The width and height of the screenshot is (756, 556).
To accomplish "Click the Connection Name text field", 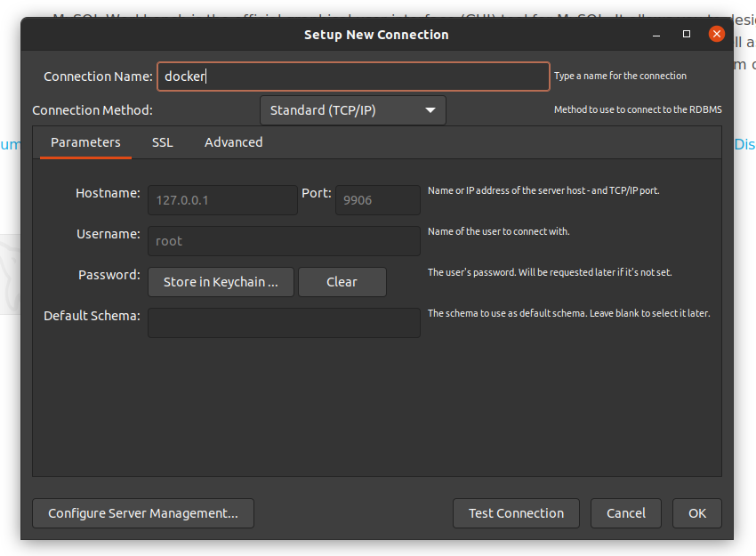I will coord(353,77).
